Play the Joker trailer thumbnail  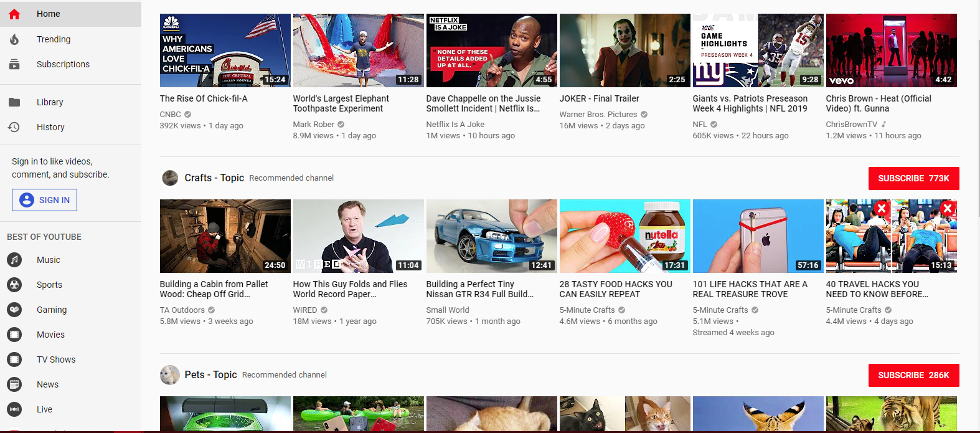(x=625, y=50)
